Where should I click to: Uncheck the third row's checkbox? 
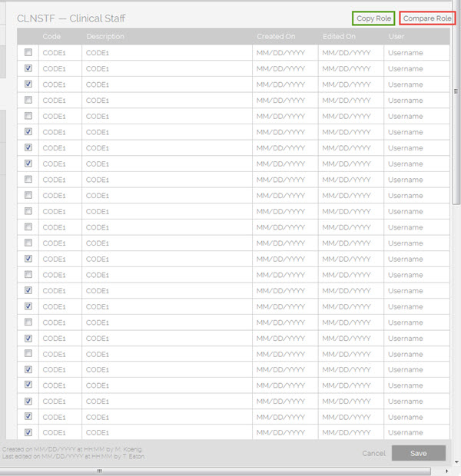(x=28, y=84)
